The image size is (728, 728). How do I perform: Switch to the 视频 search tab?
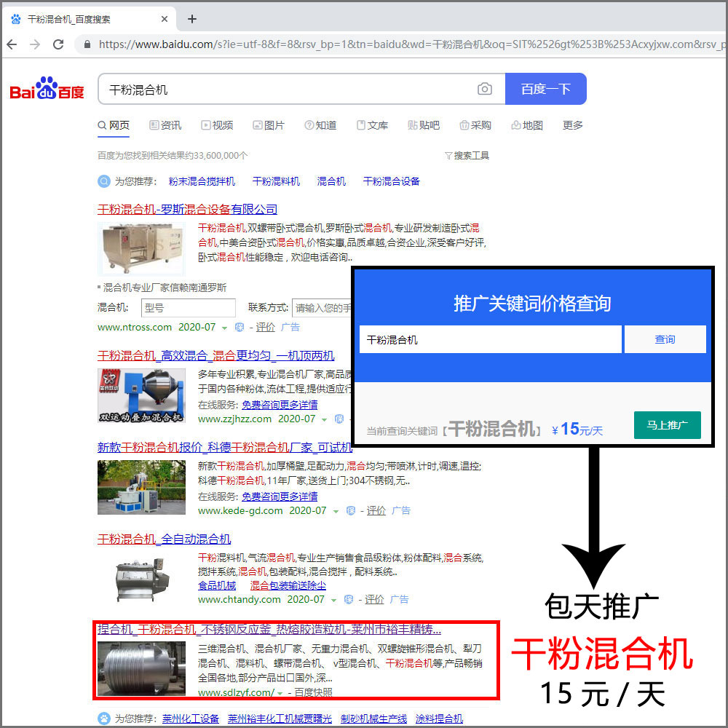click(217, 125)
